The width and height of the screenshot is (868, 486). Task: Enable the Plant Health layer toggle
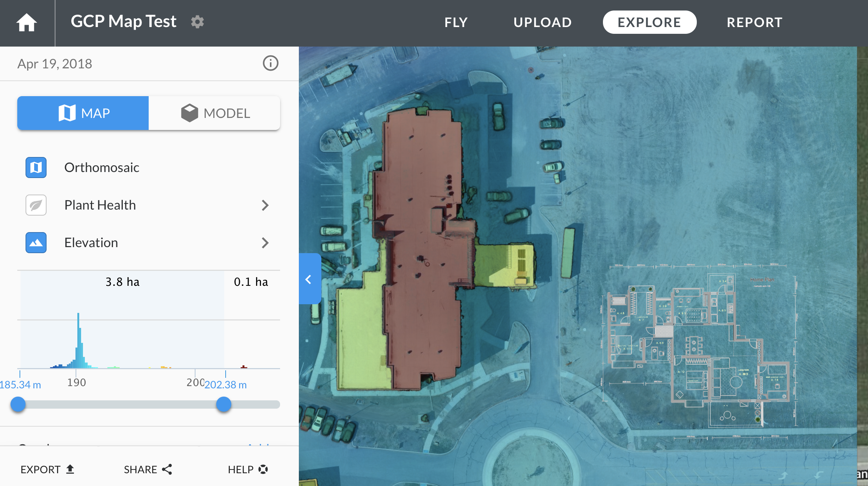36,205
